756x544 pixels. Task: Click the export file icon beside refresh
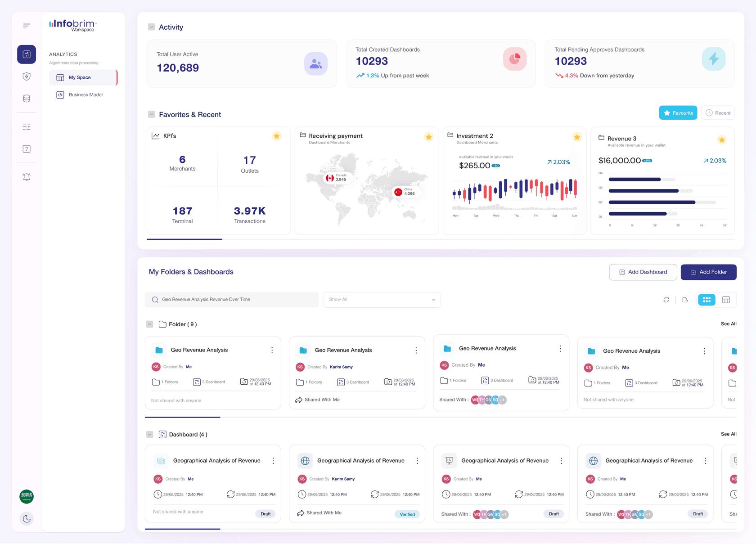(685, 300)
